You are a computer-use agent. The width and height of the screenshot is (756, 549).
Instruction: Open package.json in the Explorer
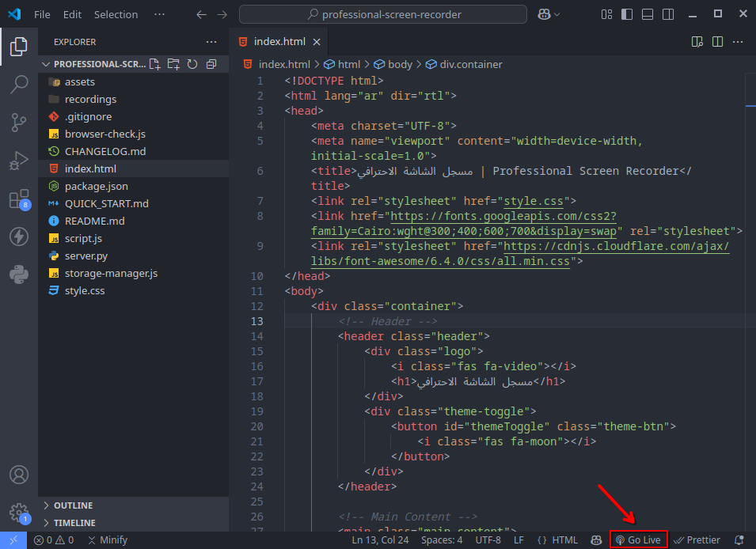click(x=133, y=186)
